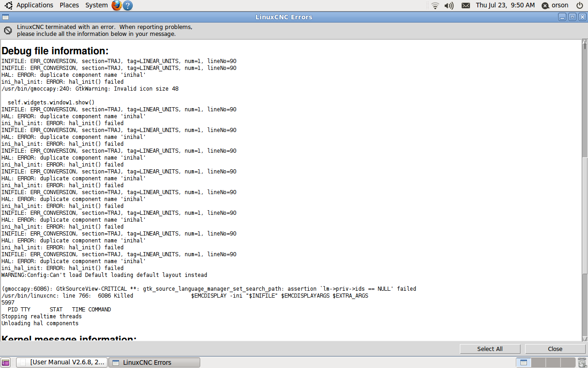Click the '5997' line
This screenshot has height=368, width=588.
[x=8, y=303]
